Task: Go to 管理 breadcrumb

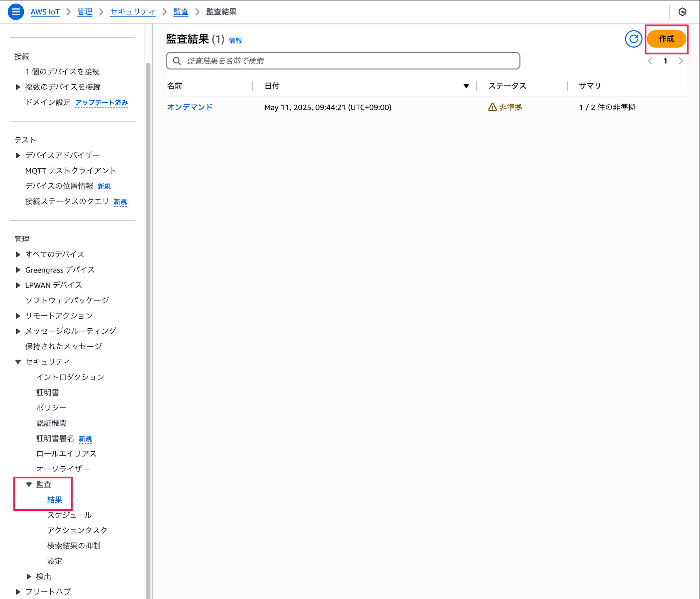Action: tap(85, 12)
